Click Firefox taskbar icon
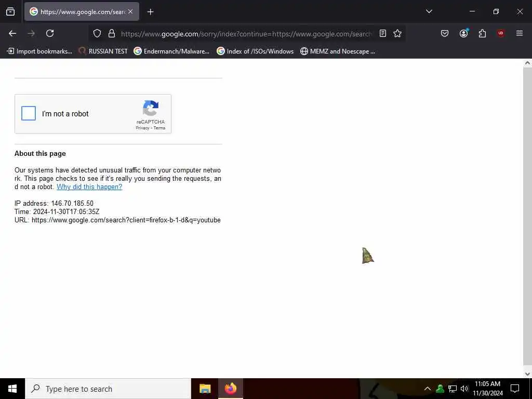 (231, 389)
